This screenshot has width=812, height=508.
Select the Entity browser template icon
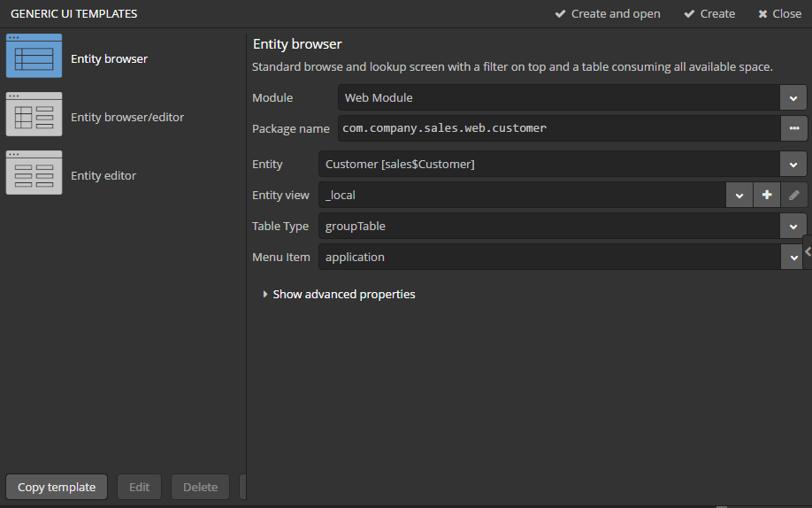click(34, 56)
